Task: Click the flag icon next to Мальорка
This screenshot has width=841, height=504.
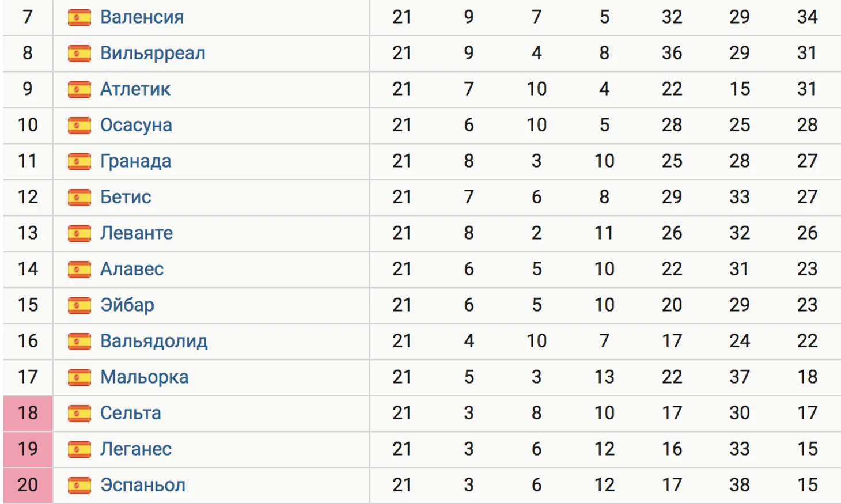Action: pos(79,377)
